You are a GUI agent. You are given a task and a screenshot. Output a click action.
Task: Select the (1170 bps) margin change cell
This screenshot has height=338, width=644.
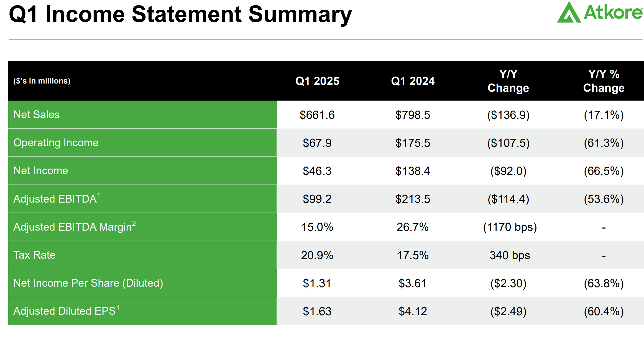tap(510, 227)
